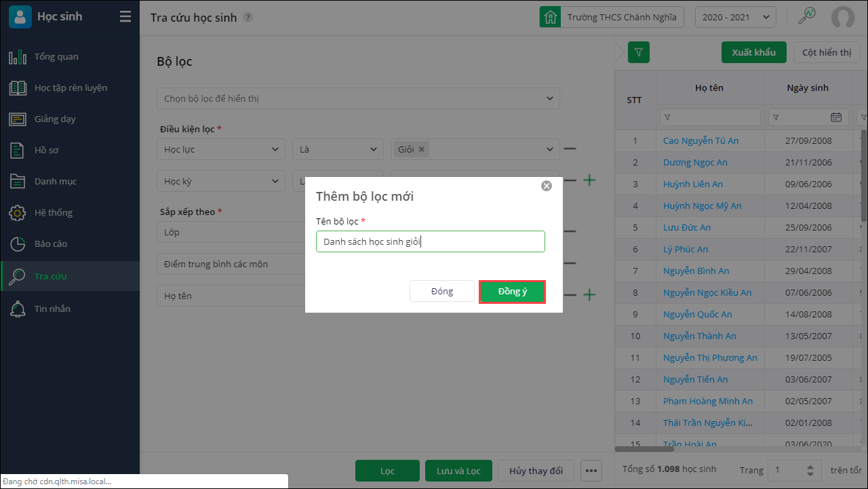
Task: Open student link Cao Nguyễn Tú An
Action: 701,140
